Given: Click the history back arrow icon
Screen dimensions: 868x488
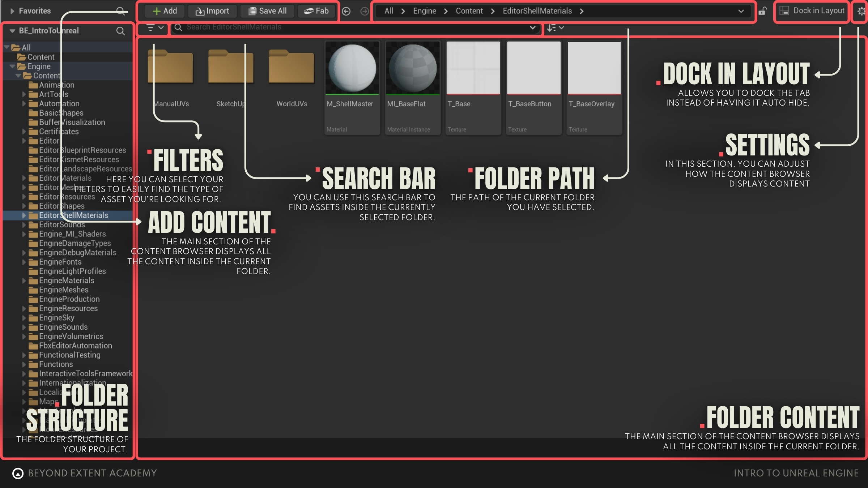Looking at the screenshot, I should [346, 12].
